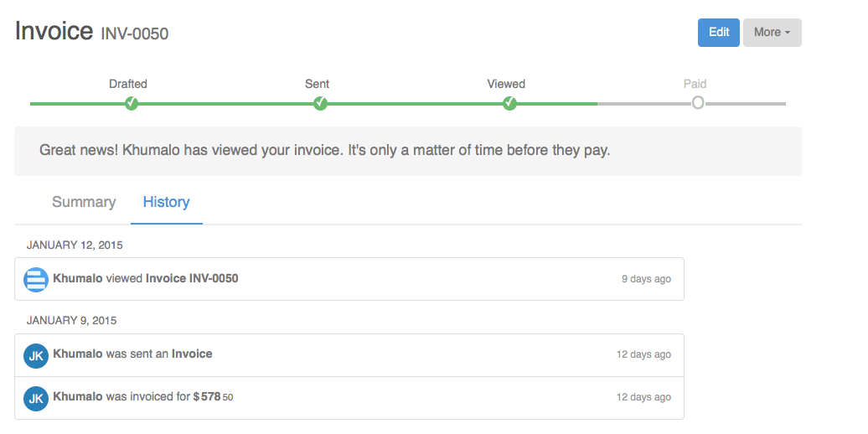Viewport: 868px width, 434px height.
Task: Click the blue Edit button
Action: pyautogui.click(x=719, y=33)
